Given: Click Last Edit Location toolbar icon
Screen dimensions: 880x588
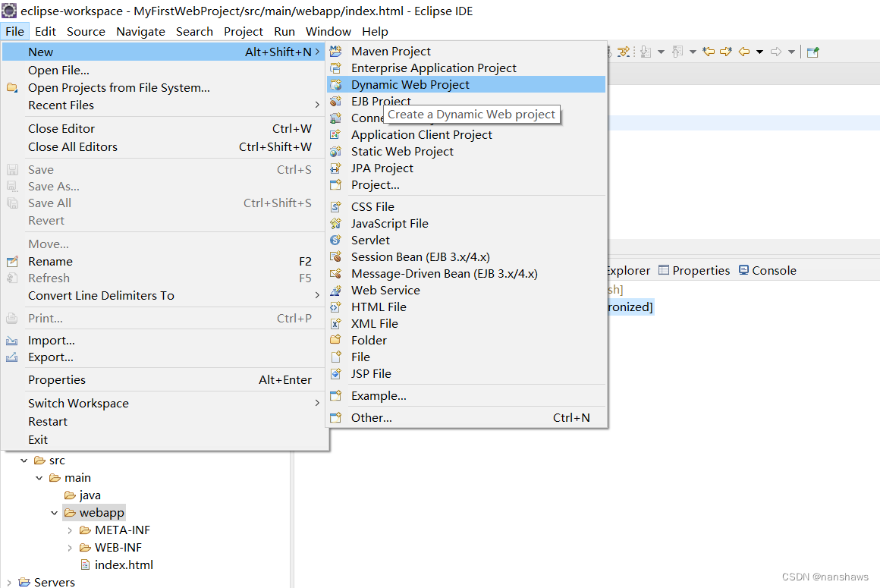Looking at the screenshot, I should click(x=709, y=52).
